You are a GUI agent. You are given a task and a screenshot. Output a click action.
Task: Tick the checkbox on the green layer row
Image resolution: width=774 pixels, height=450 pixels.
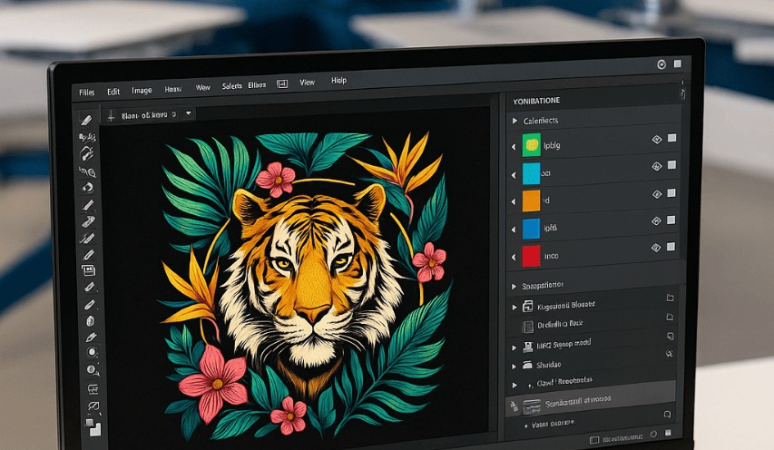(x=672, y=138)
